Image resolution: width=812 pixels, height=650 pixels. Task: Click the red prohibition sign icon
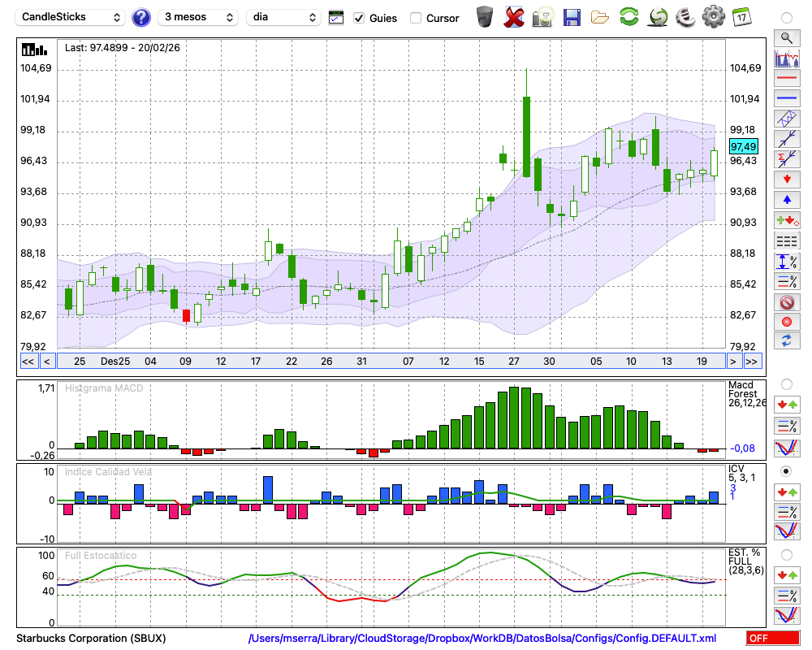(x=786, y=302)
